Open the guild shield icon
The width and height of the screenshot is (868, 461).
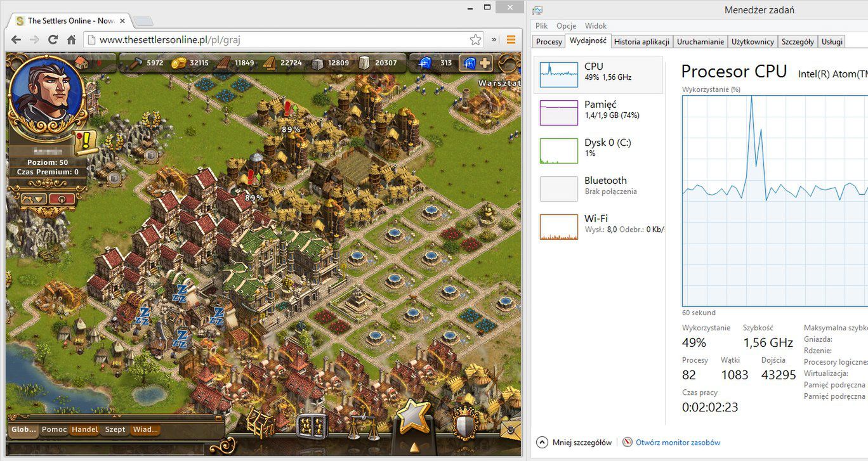pos(465,424)
